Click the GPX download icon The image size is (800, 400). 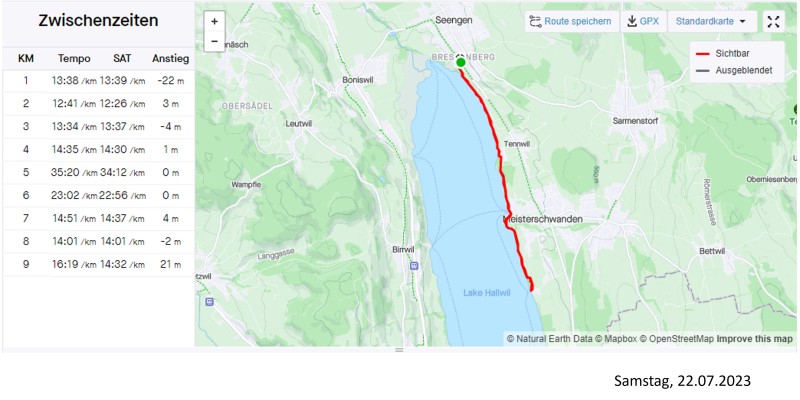tap(632, 21)
